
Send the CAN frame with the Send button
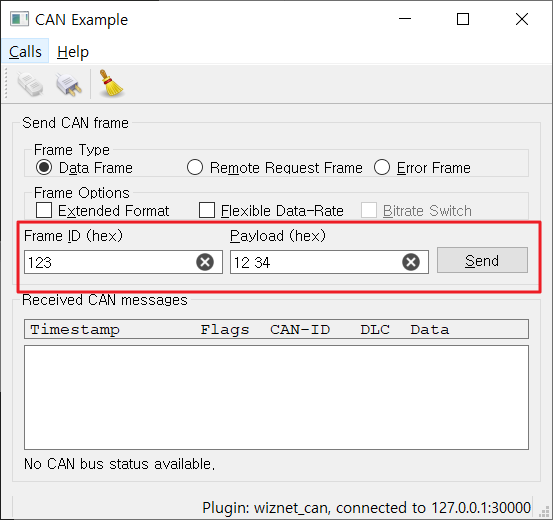(482, 260)
